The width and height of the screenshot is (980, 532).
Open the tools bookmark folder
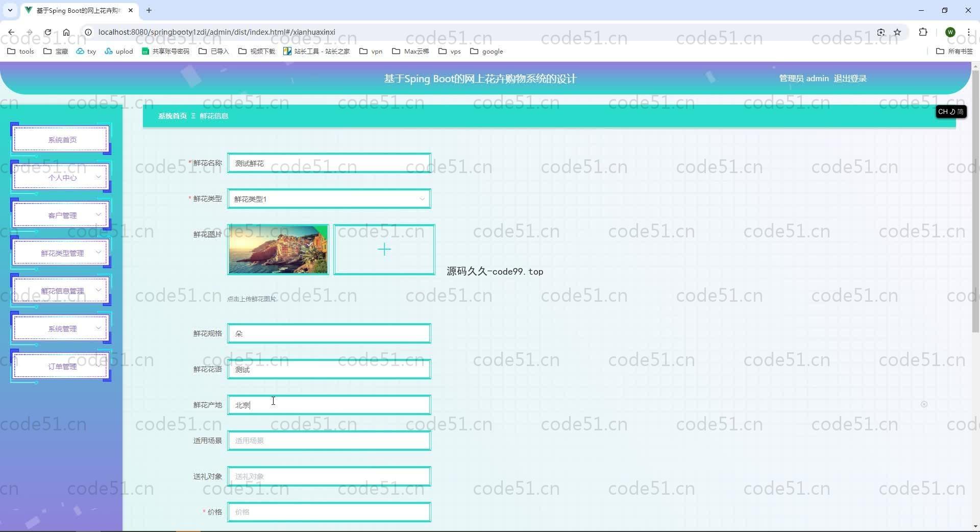click(21, 51)
